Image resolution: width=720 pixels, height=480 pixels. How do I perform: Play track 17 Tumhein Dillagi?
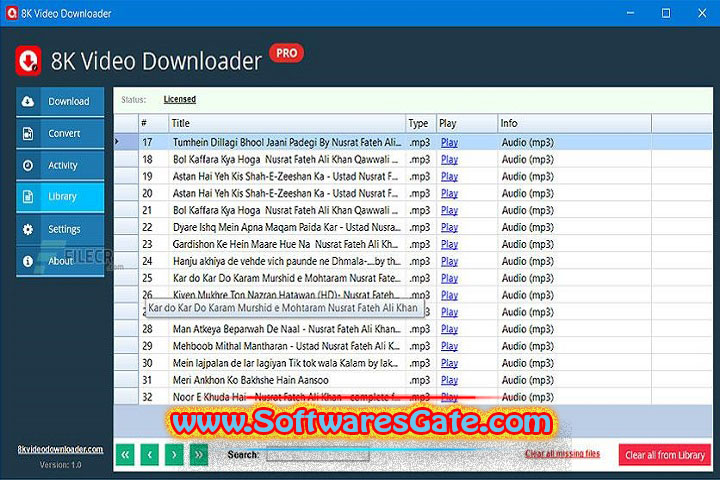click(449, 142)
